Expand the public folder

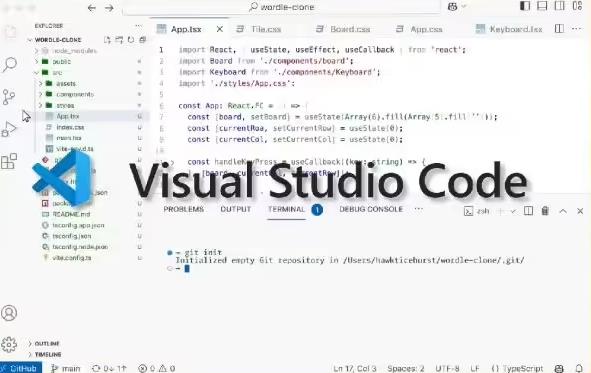pyautogui.click(x=37, y=61)
